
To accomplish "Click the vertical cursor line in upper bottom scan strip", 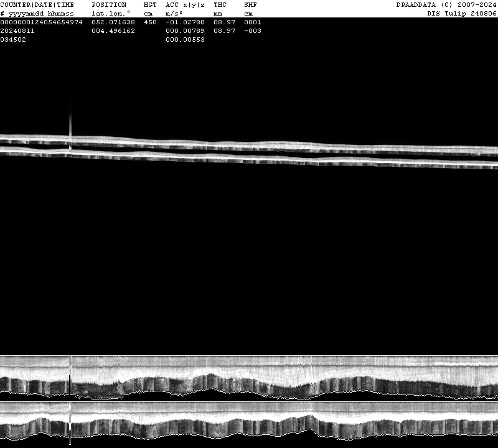I will tap(70, 375).
